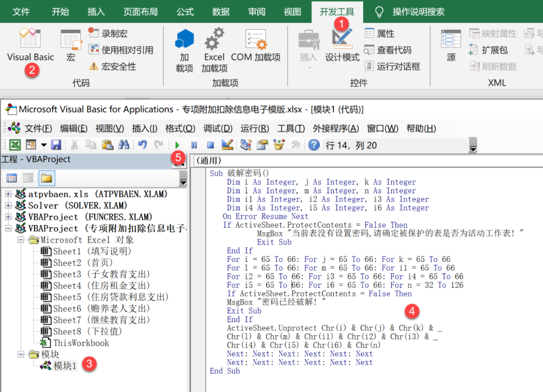Open Find with binoculars icon
This screenshot has width=543, height=392.
click(124, 145)
